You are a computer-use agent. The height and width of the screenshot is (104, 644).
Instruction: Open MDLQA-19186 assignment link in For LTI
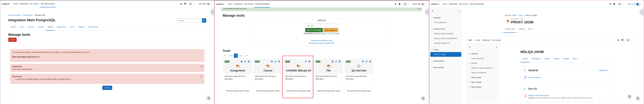[x=538, y=95]
